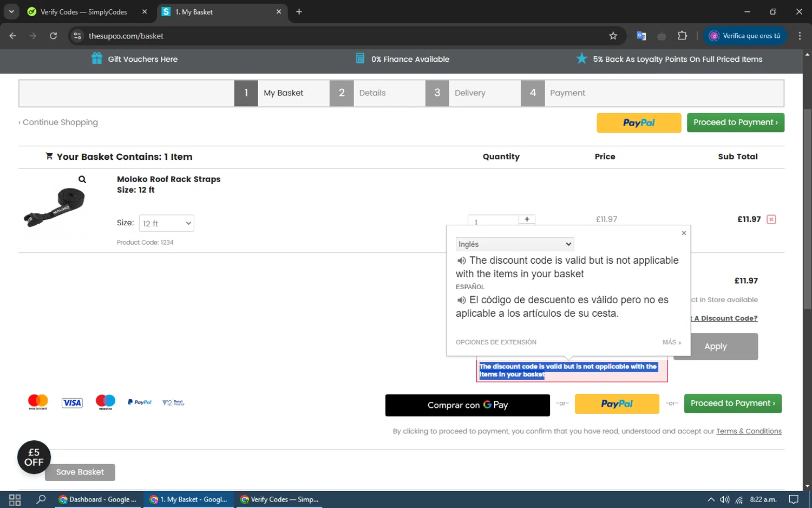Image resolution: width=812 pixels, height=508 pixels.
Task: Click the bottom PayPal button
Action: pyautogui.click(x=617, y=404)
